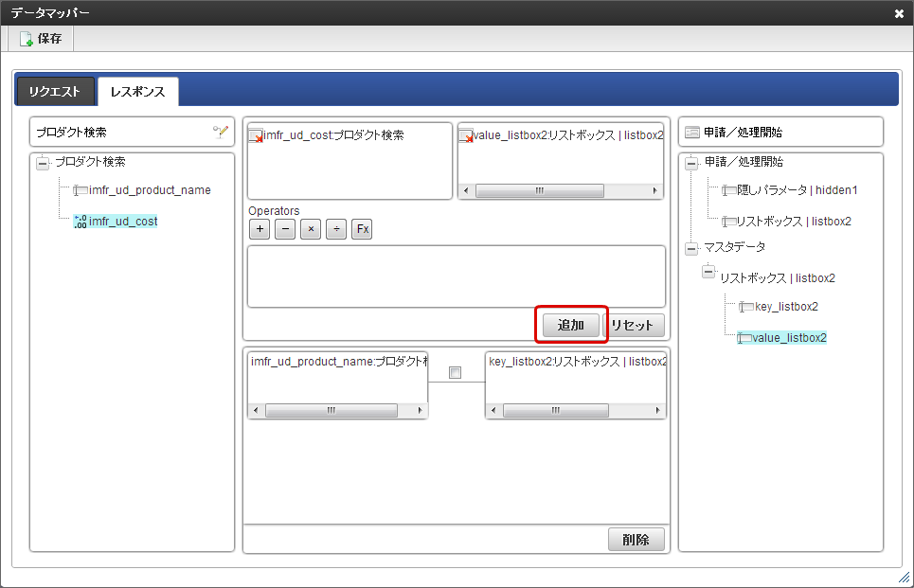
Task: Click the key_listbox2 mapping box scrollbar thumb
Action: tap(556, 410)
